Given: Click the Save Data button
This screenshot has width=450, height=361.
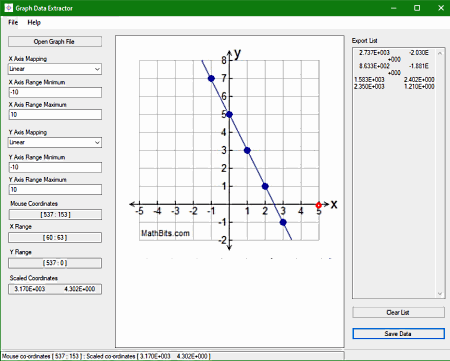Looking at the screenshot, I should coord(398,334).
